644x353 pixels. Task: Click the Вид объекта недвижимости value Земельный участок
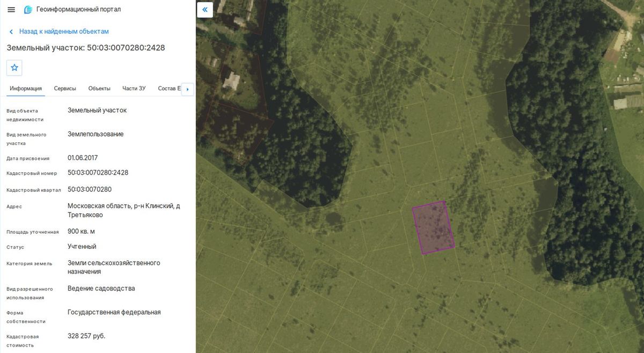(x=97, y=110)
